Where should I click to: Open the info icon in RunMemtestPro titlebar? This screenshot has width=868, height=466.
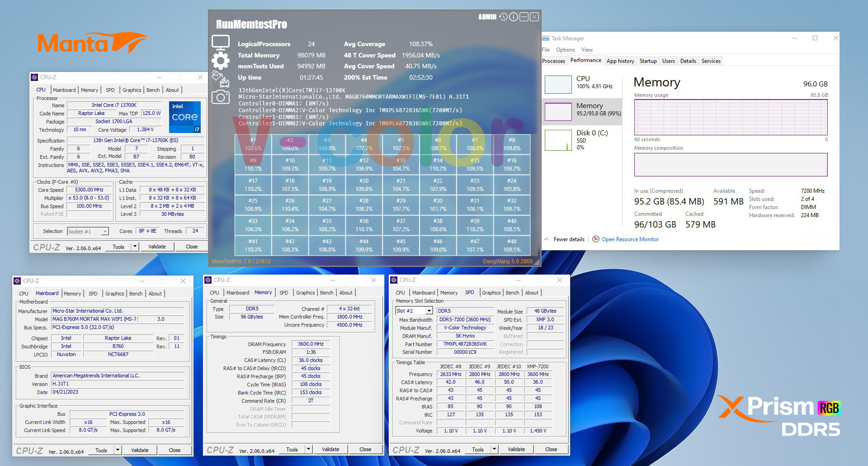[513, 17]
